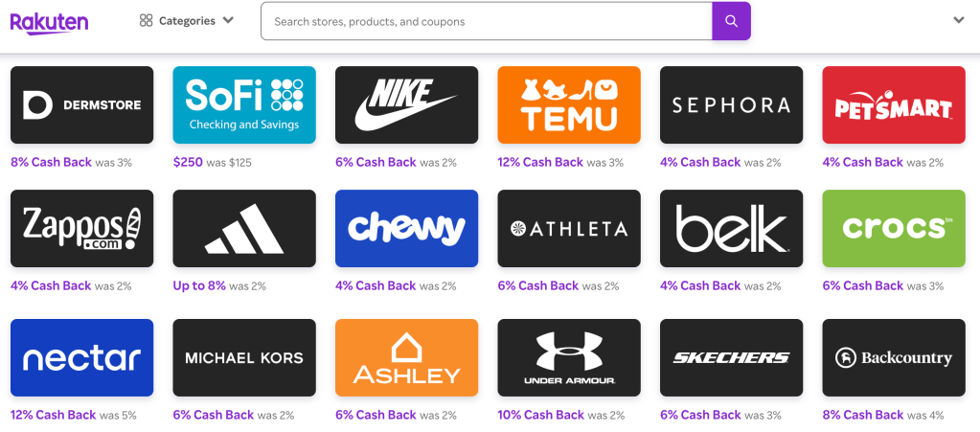
Task: Click the Rakuten logo
Action: [x=49, y=21]
